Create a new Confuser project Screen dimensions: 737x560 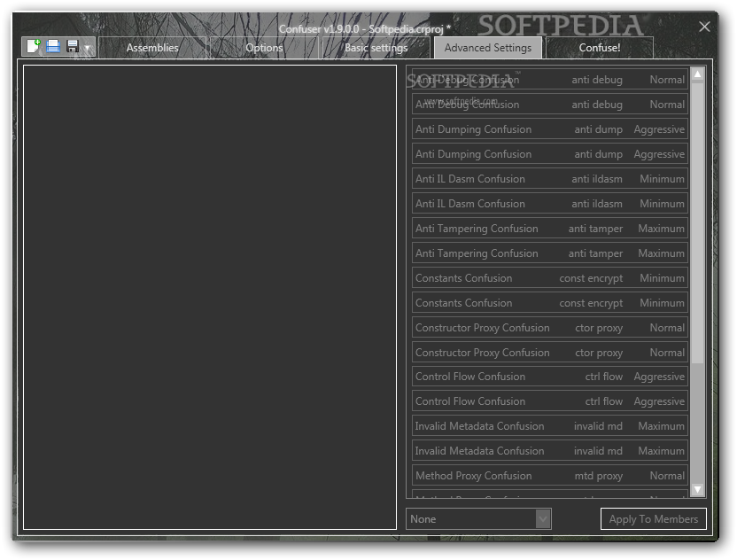click(34, 46)
